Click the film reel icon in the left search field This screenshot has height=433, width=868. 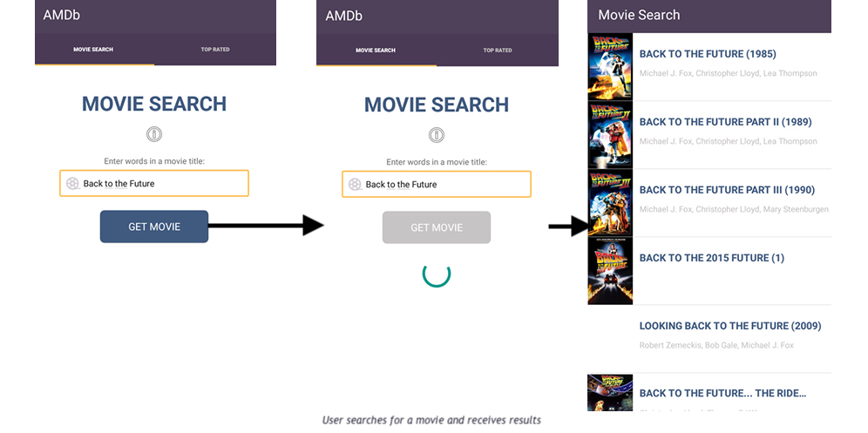click(x=72, y=183)
